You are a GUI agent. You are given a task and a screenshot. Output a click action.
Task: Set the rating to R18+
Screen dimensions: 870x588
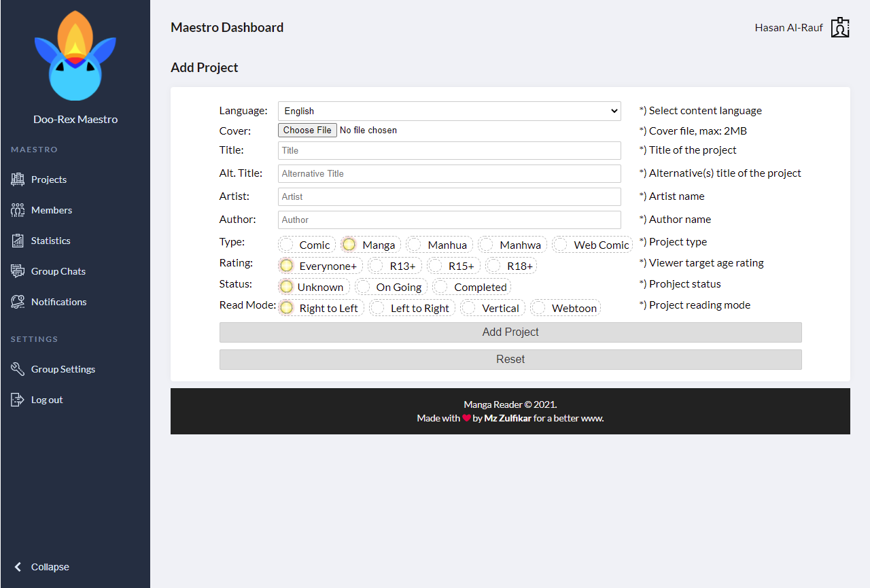tap(510, 265)
